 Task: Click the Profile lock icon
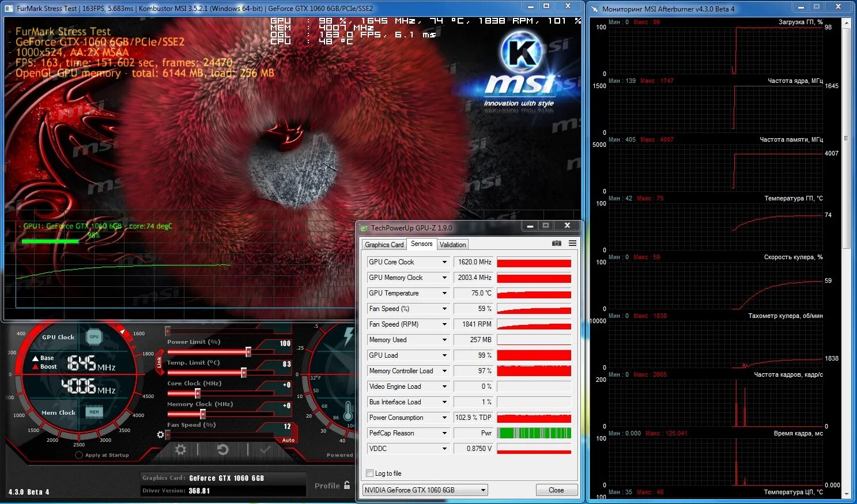tap(347, 486)
